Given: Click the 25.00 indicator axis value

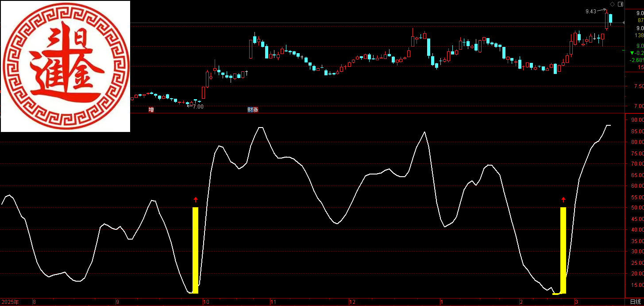Looking at the screenshot, I should (x=637, y=263).
